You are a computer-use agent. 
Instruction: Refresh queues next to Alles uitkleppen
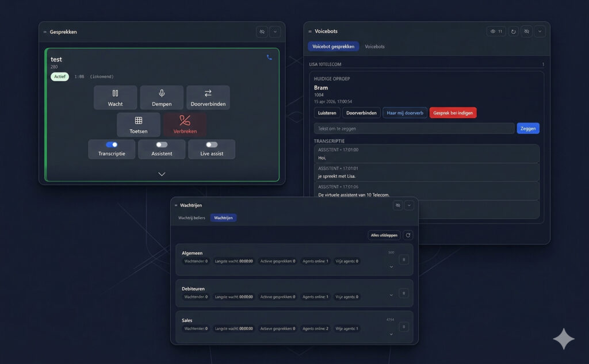pos(408,235)
